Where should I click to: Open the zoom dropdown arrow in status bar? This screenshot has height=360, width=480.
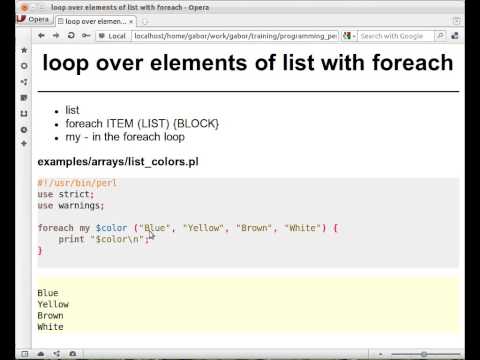381,354
